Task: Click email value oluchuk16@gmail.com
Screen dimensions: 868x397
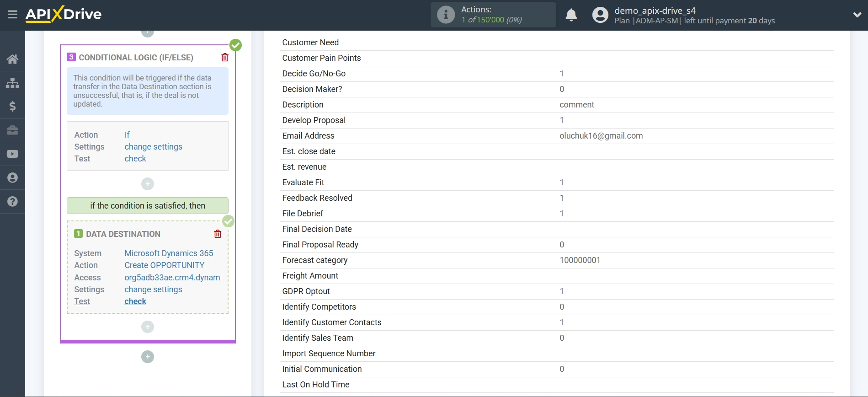Action: tap(601, 136)
